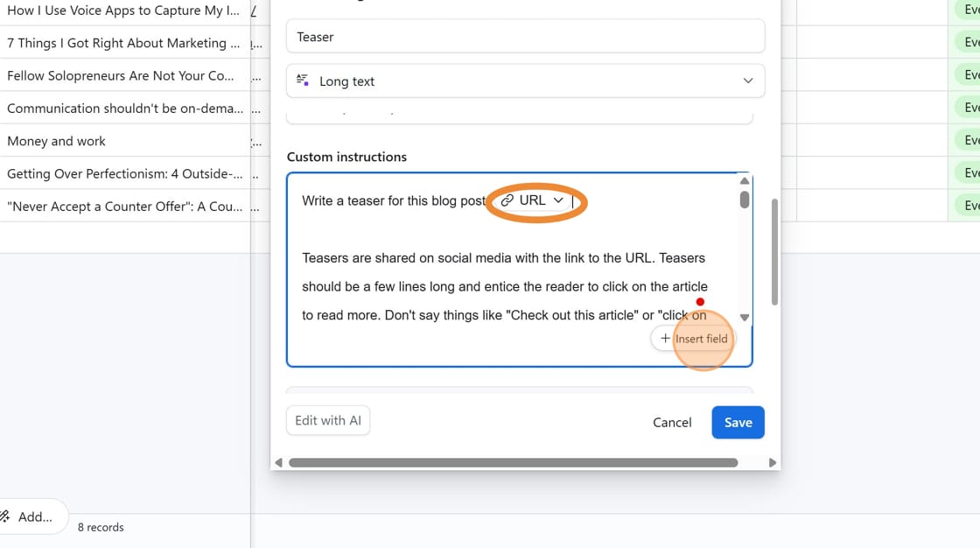
Task: Click the Long text field type icon
Action: coord(301,80)
